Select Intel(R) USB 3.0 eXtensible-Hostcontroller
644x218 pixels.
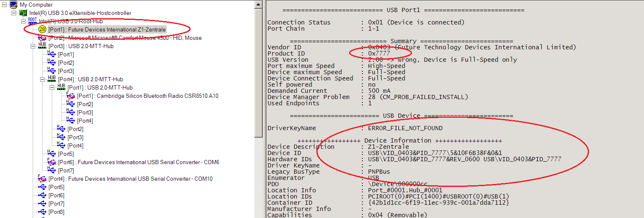pos(80,13)
